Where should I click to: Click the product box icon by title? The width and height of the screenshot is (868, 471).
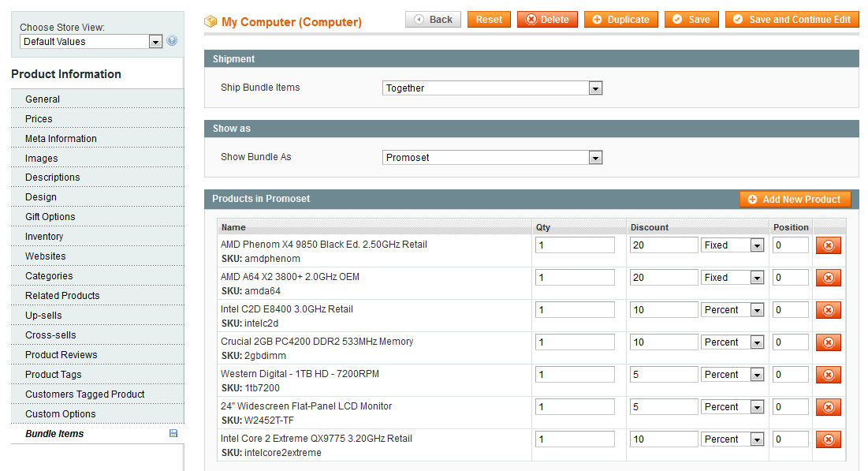[x=210, y=21]
